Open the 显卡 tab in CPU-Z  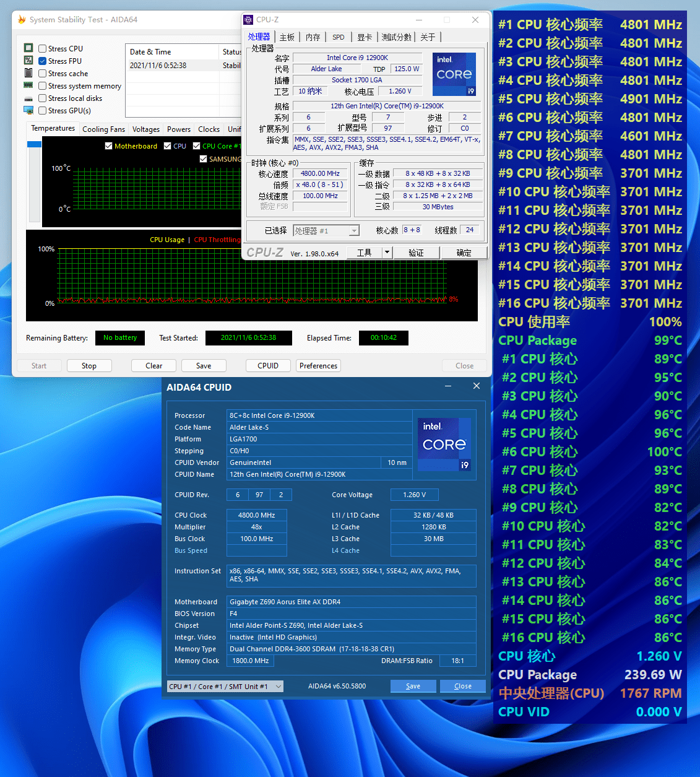click(x=365, y=38)
